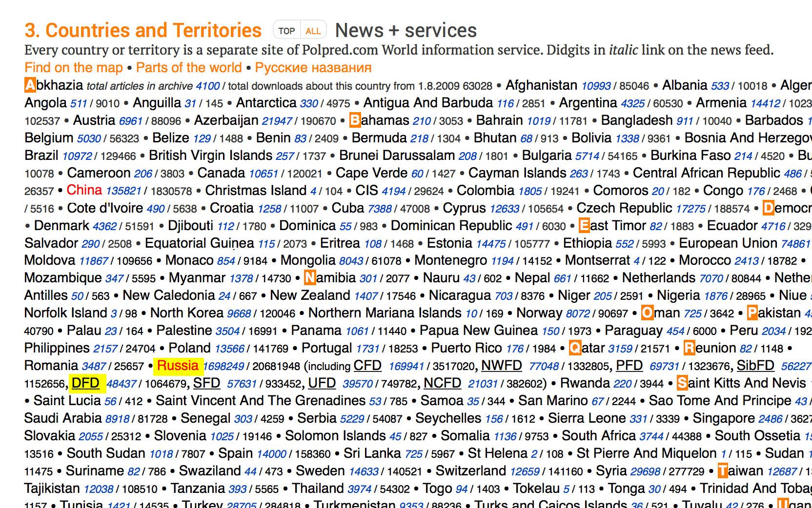This screenshot has width=812, height=508.
Task: Open Namibia link
Action: (x=330, y=278)
